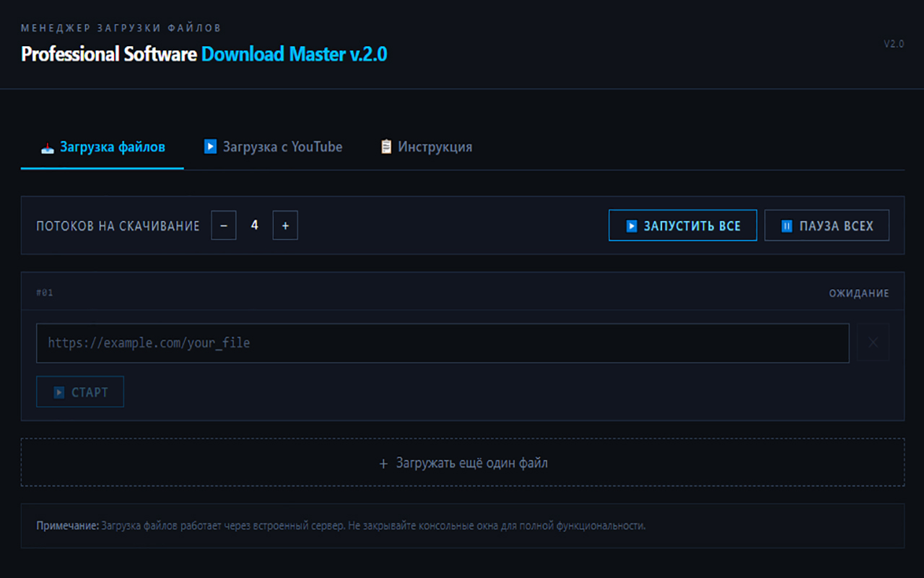Click the ОЖИДАНИЕ status label of download #01

point(858,293)
